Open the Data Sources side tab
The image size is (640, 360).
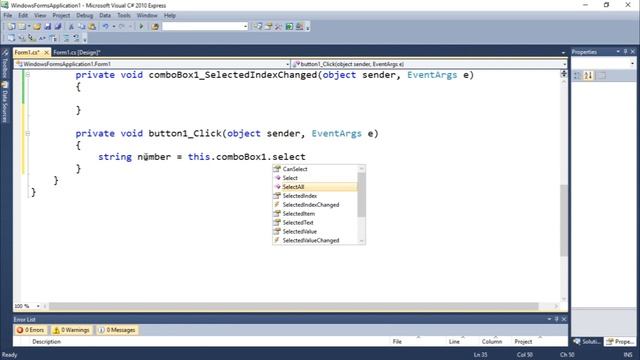tap(5, 102)
